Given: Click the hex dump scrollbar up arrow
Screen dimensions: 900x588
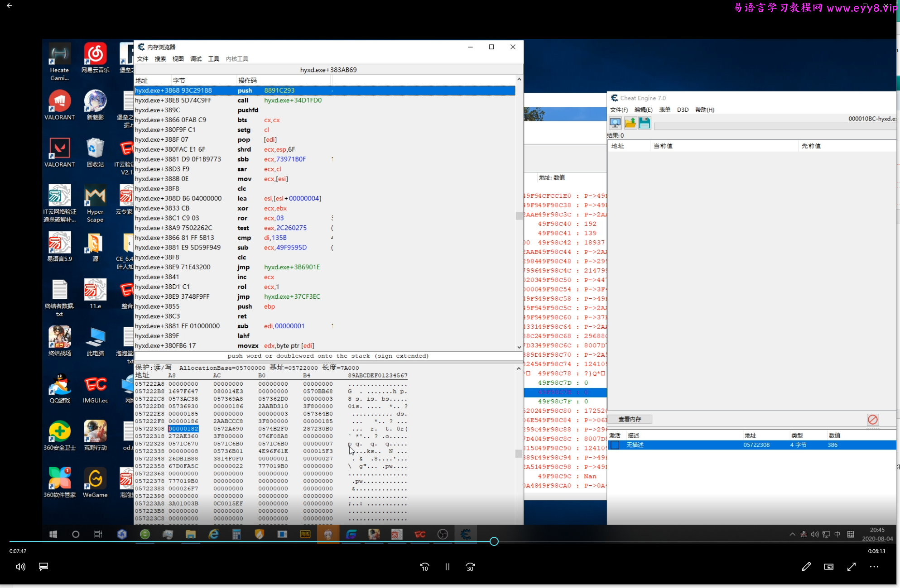Looking at the screenshot, I should click(519, 368).
